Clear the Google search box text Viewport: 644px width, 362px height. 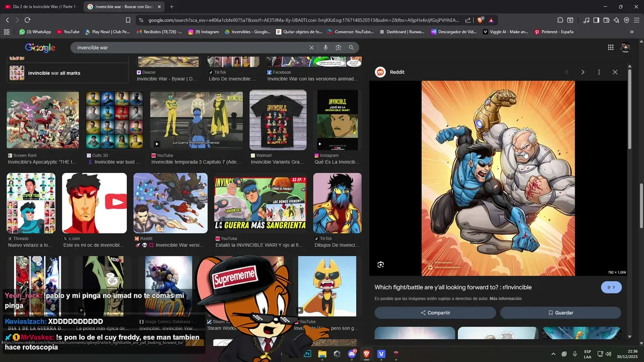311,47
